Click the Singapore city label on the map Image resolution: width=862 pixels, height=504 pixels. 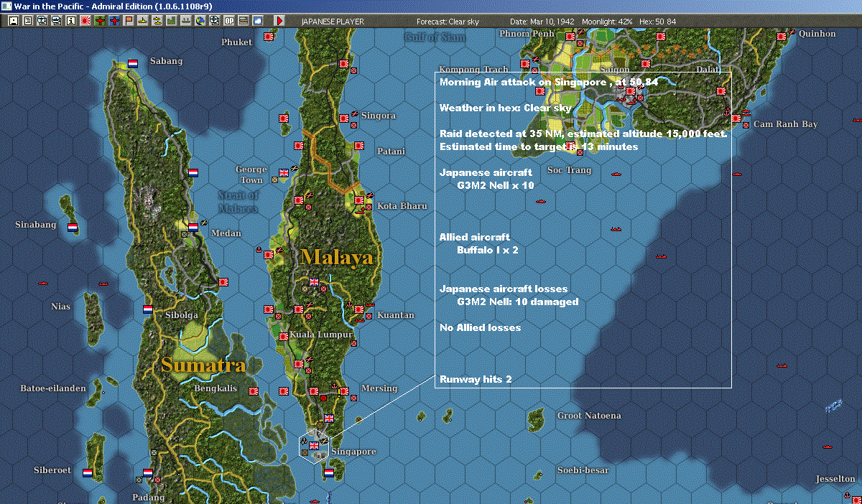tap(353, 452)
